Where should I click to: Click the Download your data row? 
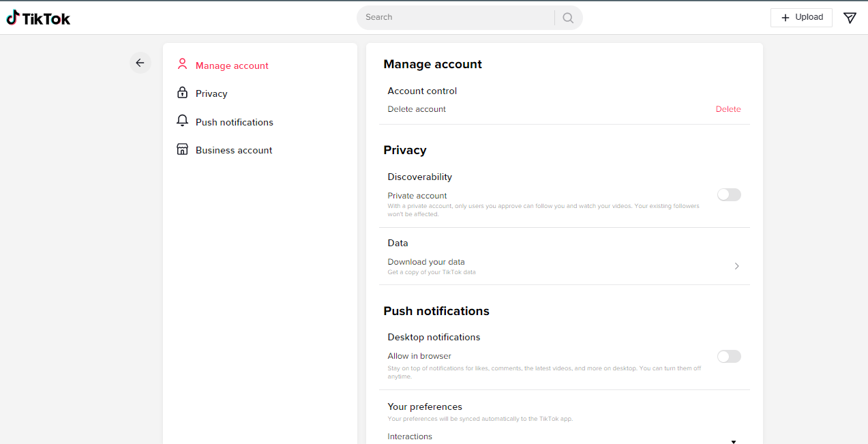[565, 266]
